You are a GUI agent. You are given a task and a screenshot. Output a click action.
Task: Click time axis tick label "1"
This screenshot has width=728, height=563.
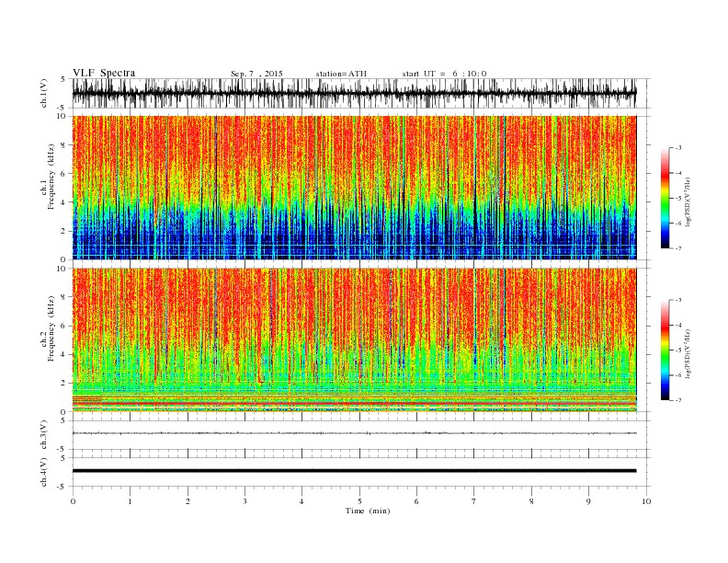pyautogui.click(x=130, y=501)
